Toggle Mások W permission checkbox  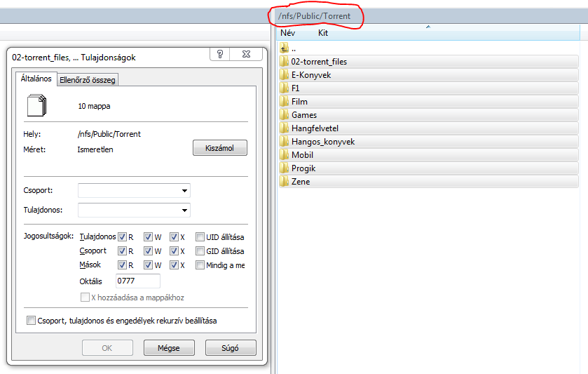[x=148, y=265]
